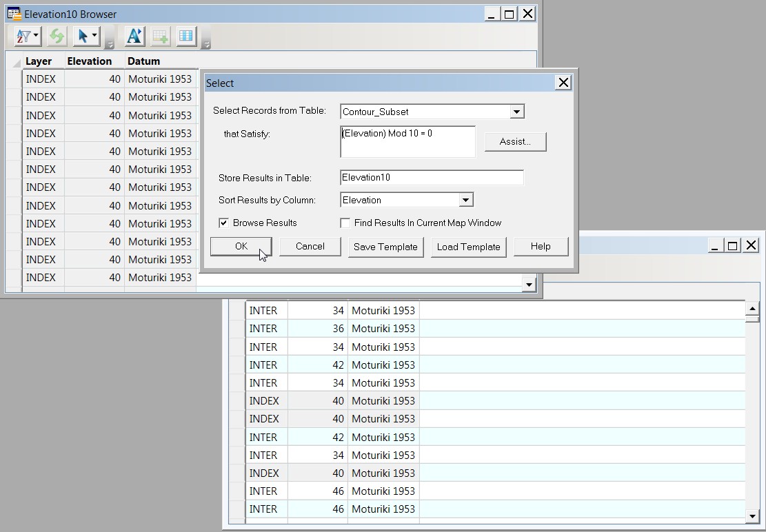The image size is (766, 532).
Task: Click the add new row icon
Action: [159, 36]
